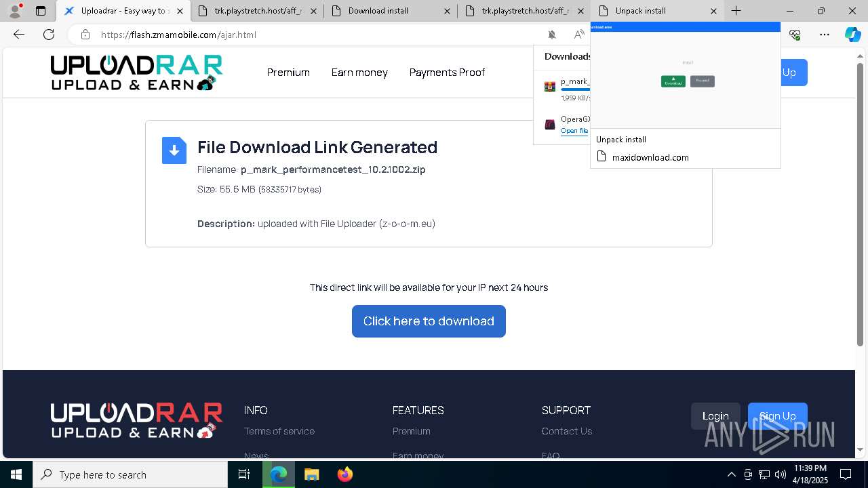Image resolution: width=868 pixels, height=488 pixels.
Task: Click the WinRAR icon of p_mark download
Action: pyautogui.click(x=550, y=87)
